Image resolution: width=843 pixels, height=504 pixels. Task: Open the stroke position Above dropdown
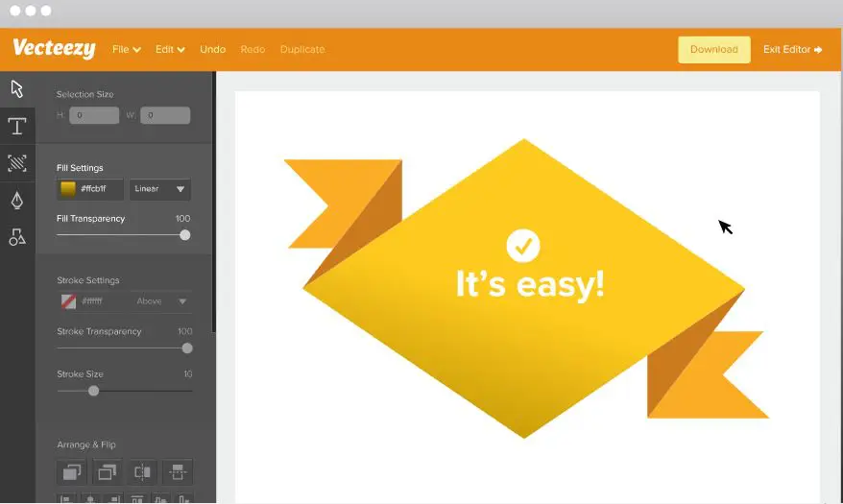pos(159,301)
